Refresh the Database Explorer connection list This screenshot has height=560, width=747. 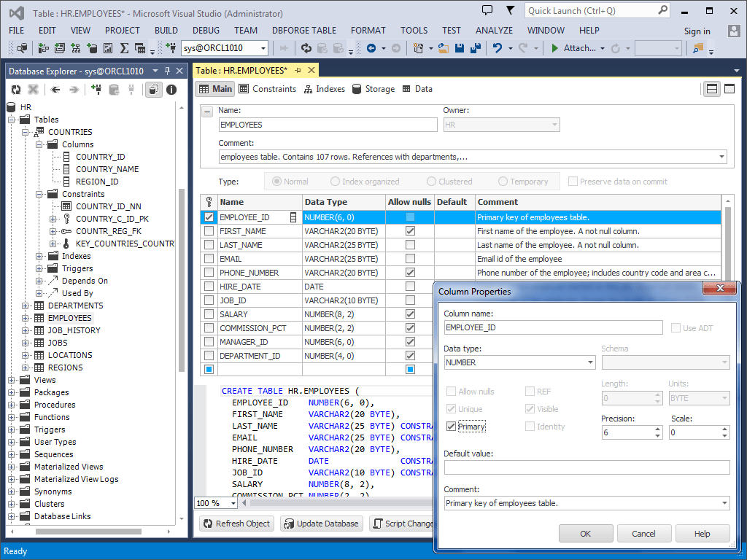16,89
